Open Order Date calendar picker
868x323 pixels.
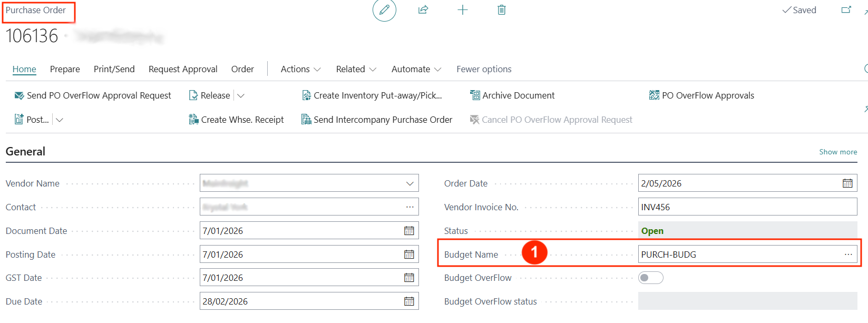847,183
